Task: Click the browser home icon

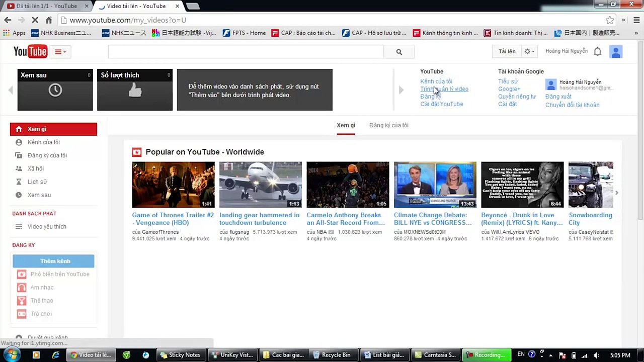Action: coord(49,20)
